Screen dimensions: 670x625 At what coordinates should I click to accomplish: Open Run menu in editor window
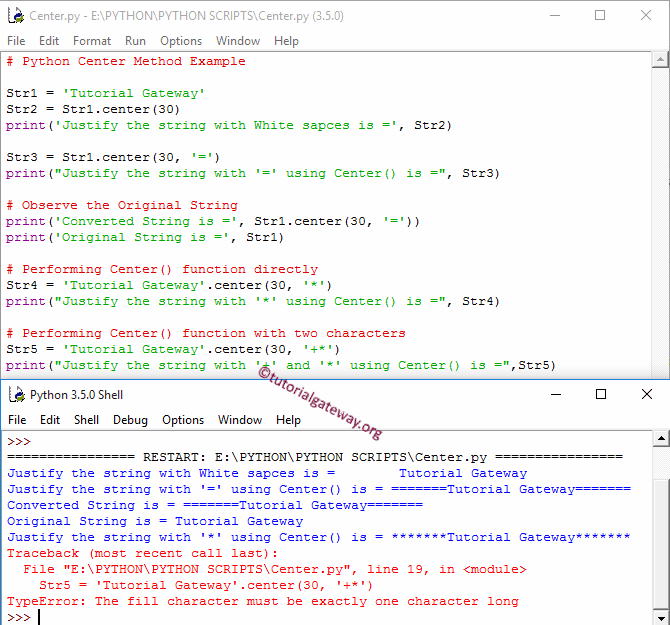135,41
